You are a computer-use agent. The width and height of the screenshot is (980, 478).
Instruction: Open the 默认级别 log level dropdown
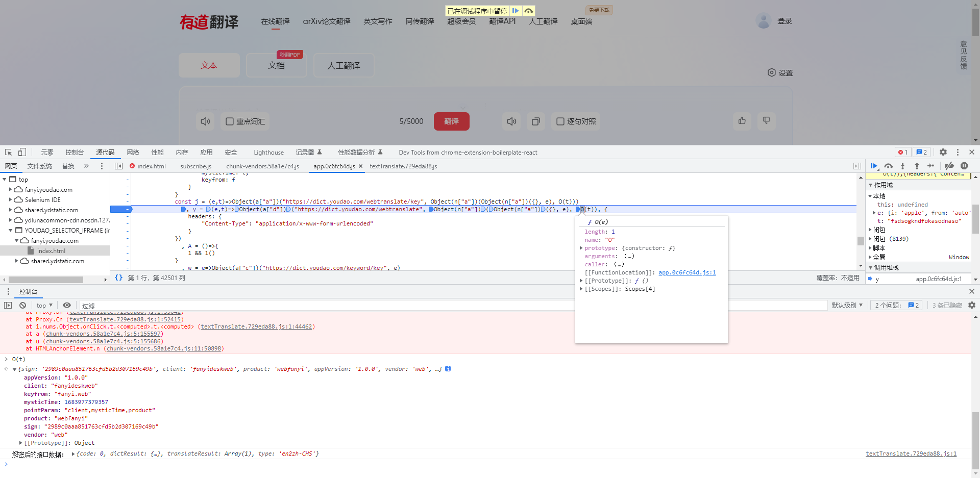pyautogui.click(x=847, y=305)
